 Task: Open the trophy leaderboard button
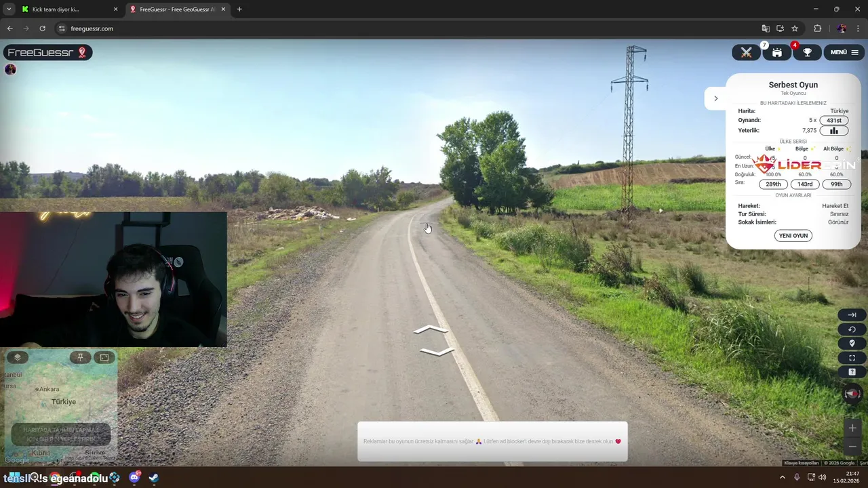[807, 52]
